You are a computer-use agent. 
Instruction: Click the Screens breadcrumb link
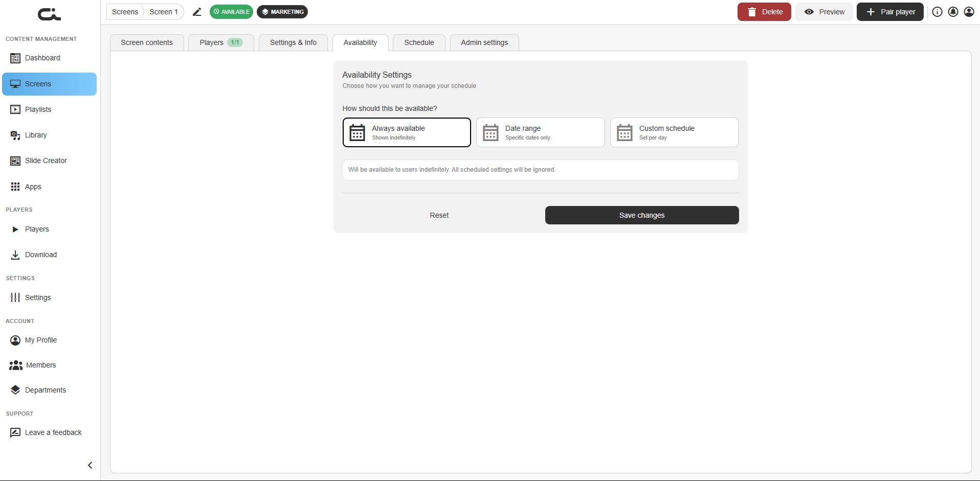point(125,12)
